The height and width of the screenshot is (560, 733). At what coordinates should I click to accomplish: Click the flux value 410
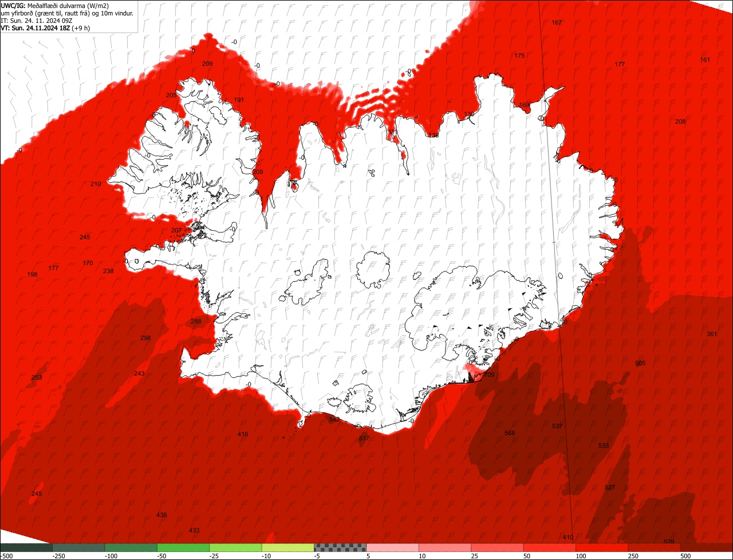coord(568,537)
